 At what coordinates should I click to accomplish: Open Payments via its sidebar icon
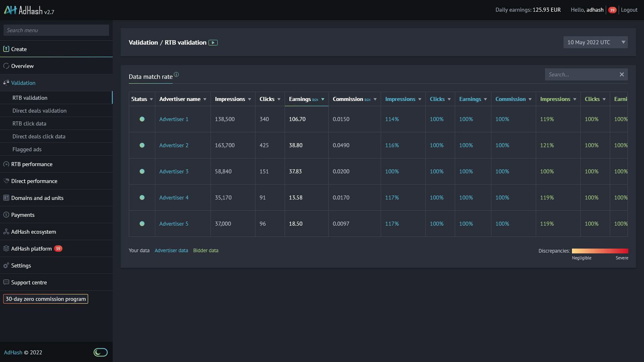(x=6, y=214)
